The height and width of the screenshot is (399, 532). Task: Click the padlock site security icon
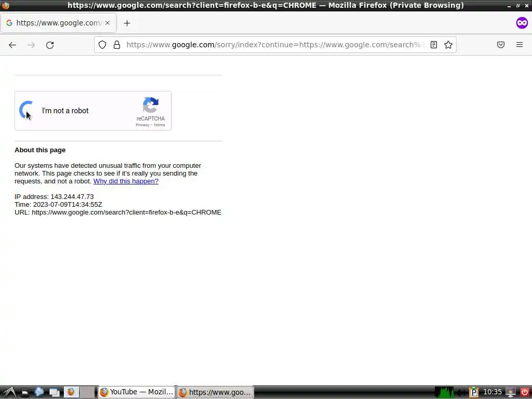pos(117,45)
